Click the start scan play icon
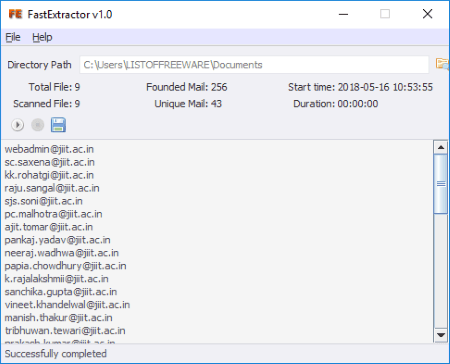 (x=17, y=125)
